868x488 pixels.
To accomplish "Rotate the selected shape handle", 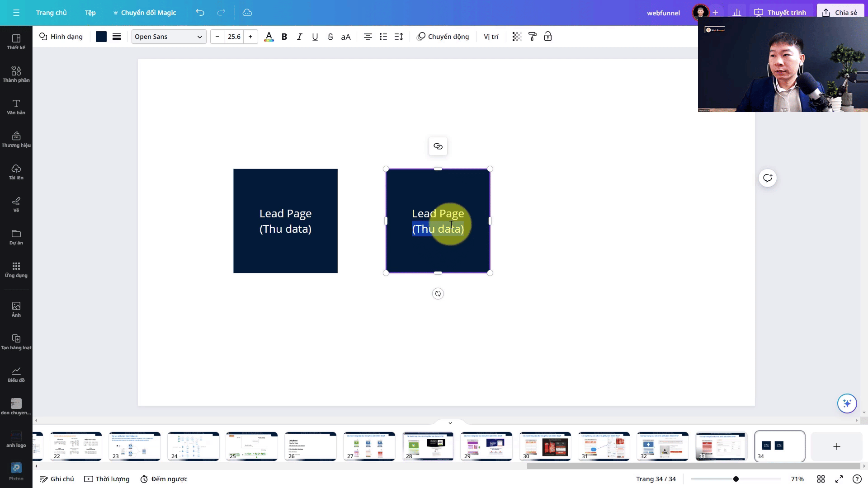I will [x=438, y=294].
